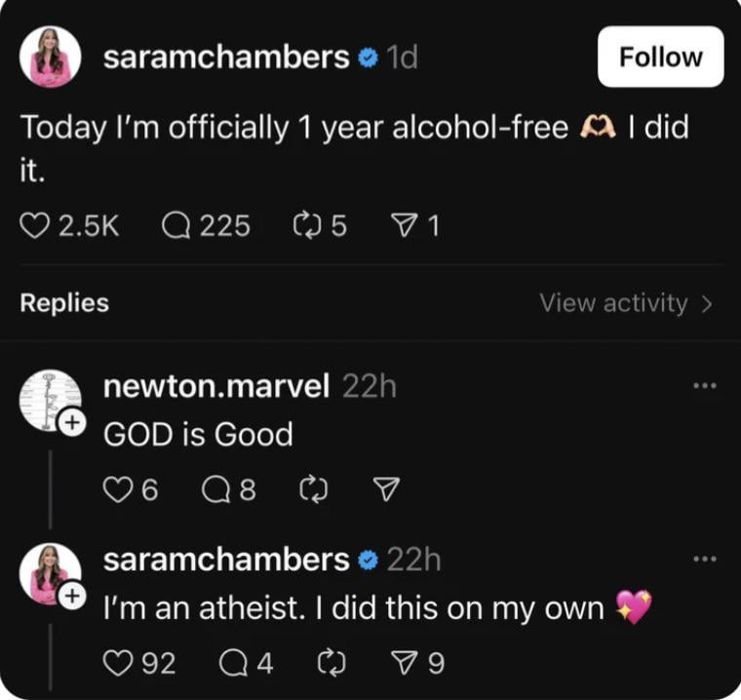Screen dimensions: 741x700
Task: Open comments on the atheist reply
Action: coord(233,664)
